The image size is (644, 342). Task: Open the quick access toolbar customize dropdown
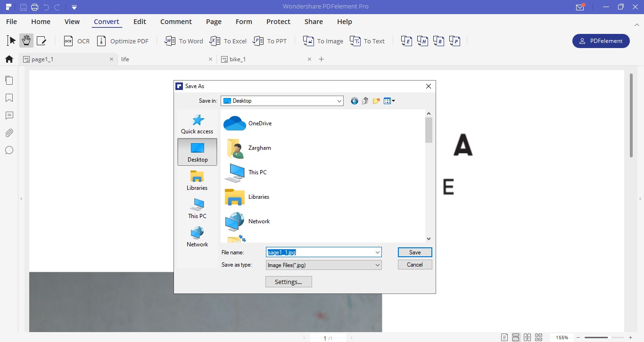(74, 7)
